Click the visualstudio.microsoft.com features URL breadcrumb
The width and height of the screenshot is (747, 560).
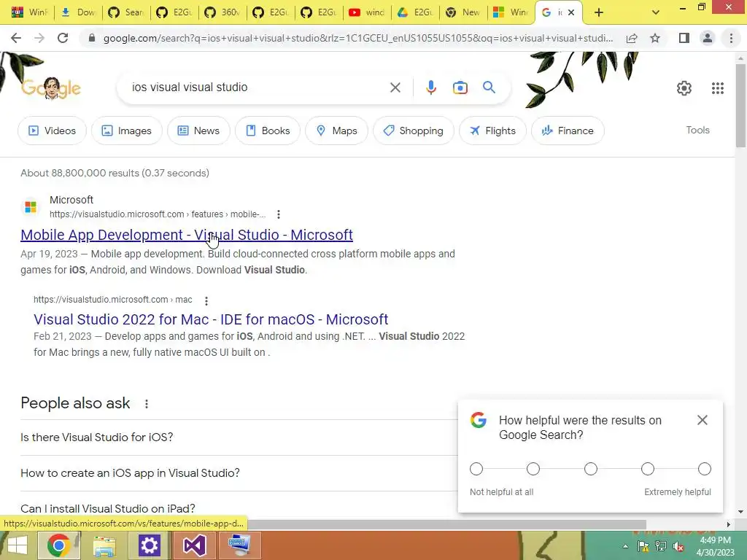pos(158,214)
